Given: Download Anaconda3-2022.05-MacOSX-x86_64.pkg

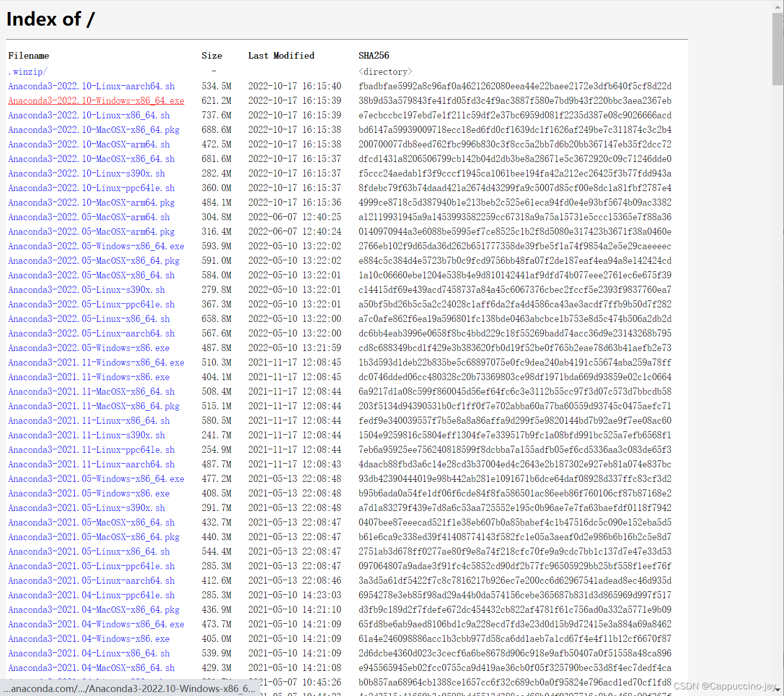Looking at the screenshot, I should [x=94, y=261].
